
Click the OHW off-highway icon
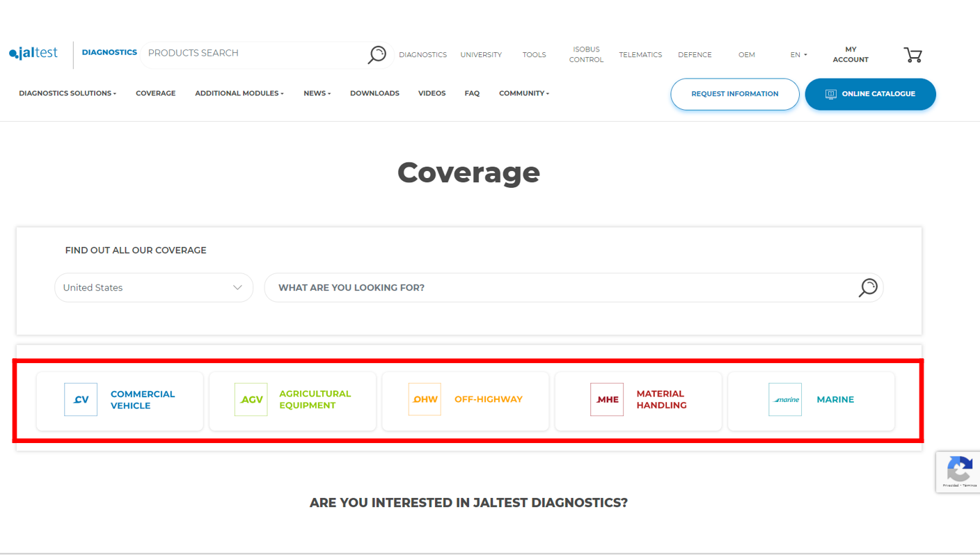click(x=425, y=399)
